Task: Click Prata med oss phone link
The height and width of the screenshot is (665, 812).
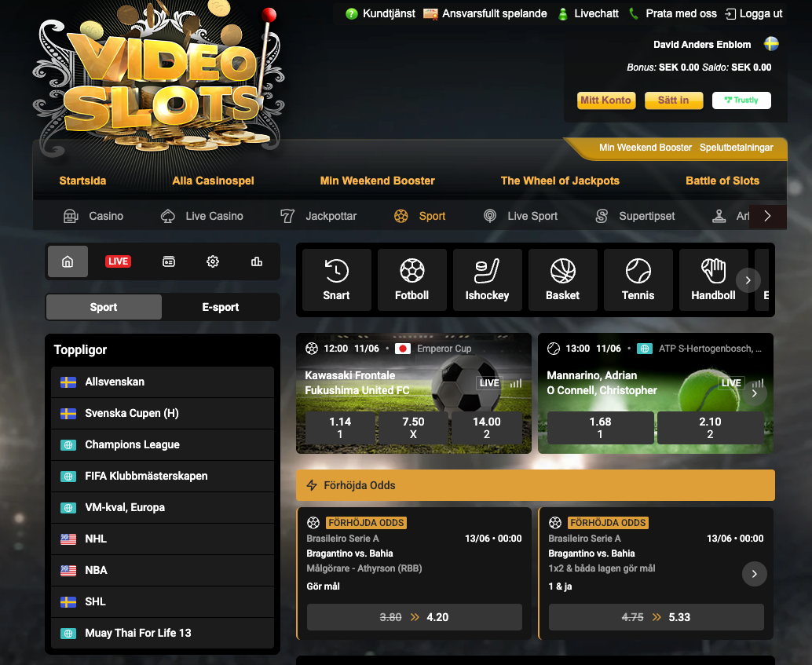Action: (673, 14)
